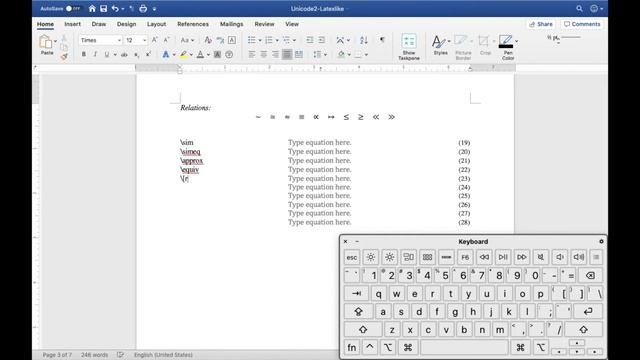Toggle left shift key on virtual keyboard
The height and width of the screenshot is (360, 640).
[363, 329]
